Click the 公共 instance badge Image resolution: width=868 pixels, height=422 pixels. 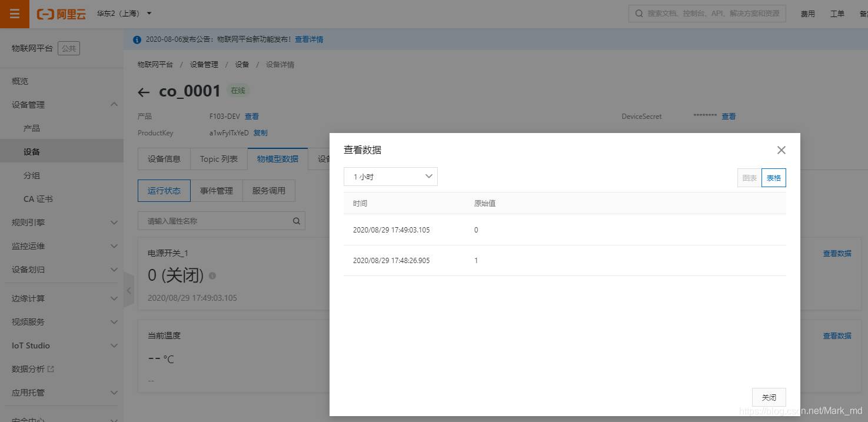pyautogui.click(x=69, y=48)
